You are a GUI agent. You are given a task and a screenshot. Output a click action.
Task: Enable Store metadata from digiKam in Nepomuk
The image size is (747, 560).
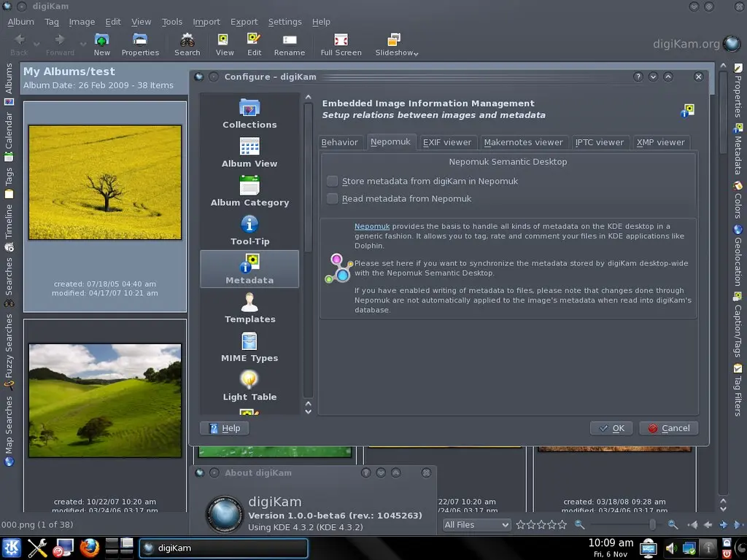pyautogui.click(x=333, y=181)
